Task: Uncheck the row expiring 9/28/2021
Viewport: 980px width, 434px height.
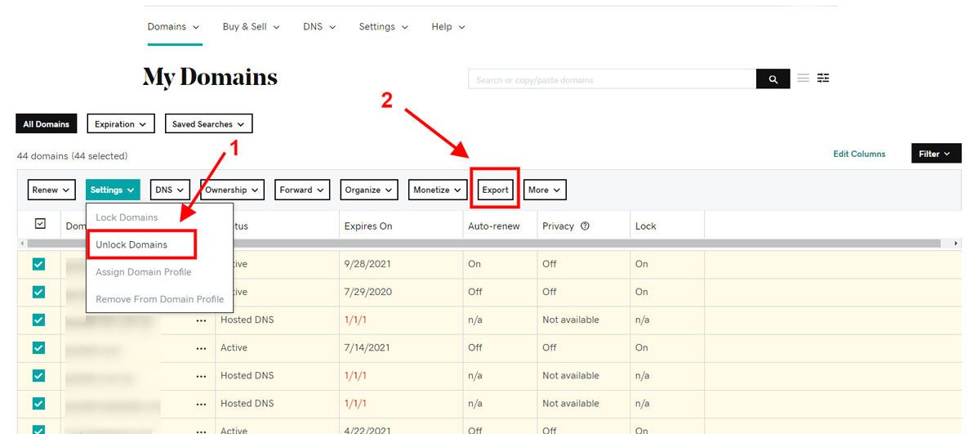Action: pyautogui.click(x=38, y=264)
